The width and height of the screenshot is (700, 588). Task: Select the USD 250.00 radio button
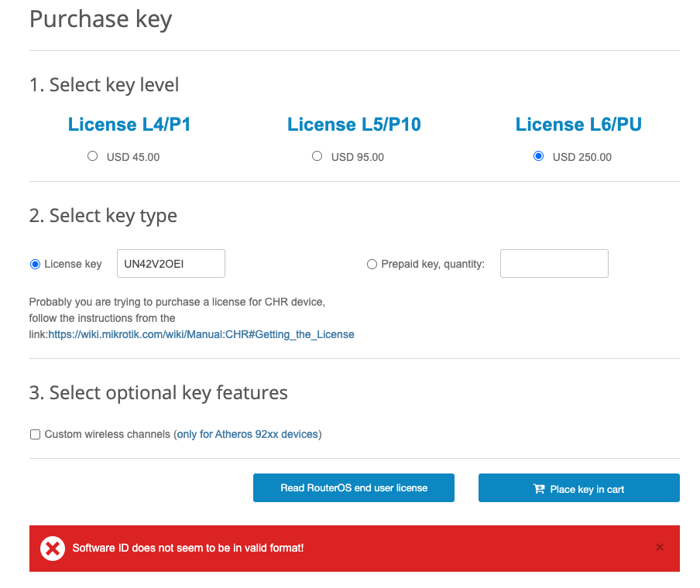[539, 156]
